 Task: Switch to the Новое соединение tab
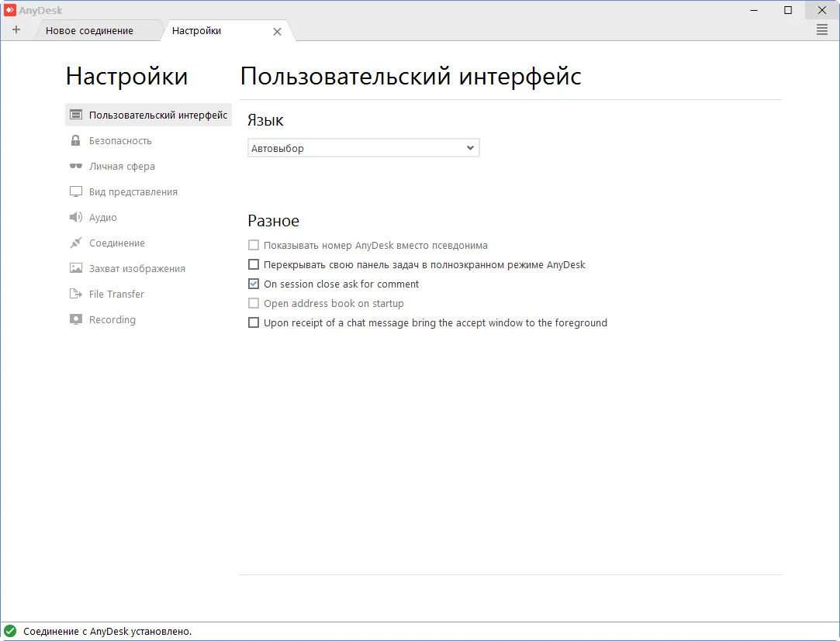click(89, 31)
